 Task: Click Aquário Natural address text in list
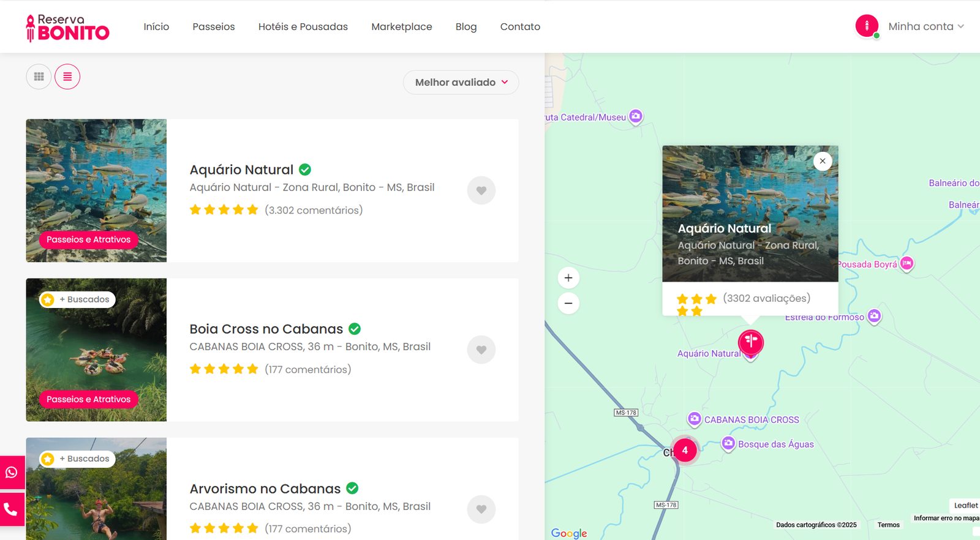click(x=312, y=187)
